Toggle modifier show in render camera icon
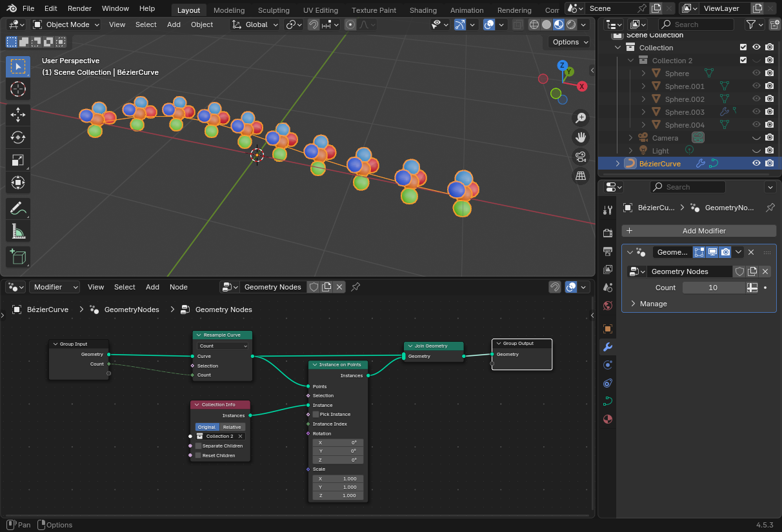Screen dimensions: 782x532 tap(725, 252)
